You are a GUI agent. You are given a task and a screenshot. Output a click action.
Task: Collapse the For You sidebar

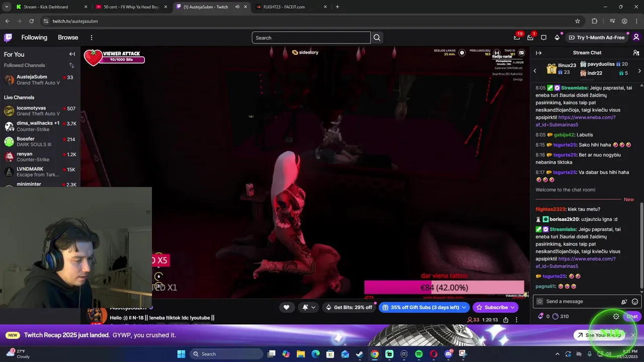72,54
